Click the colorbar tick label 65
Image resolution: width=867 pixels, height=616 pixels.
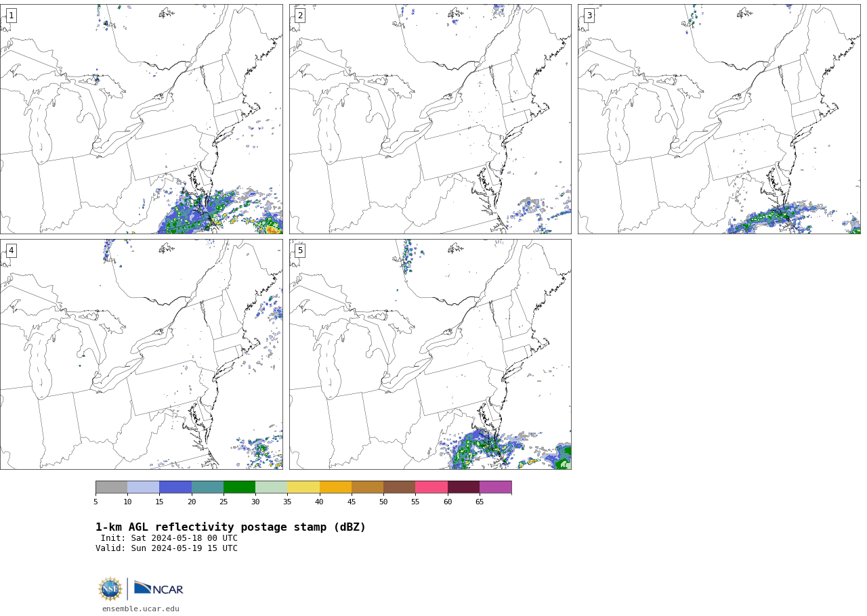[x=480, y=502]
